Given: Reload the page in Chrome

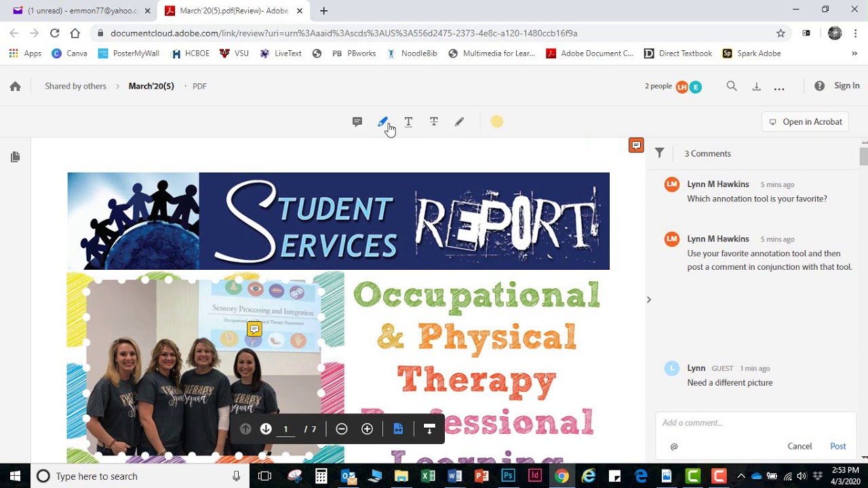Looking at the screenshot, I should point(55,33).
